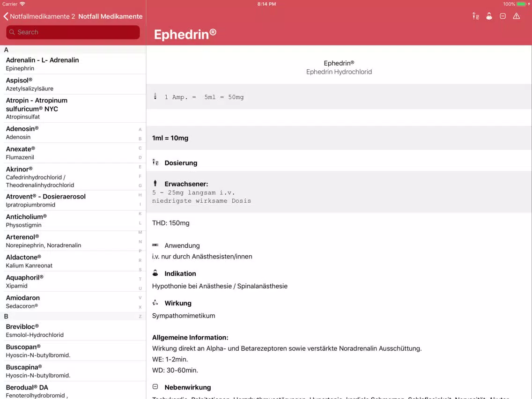Jump to index letter T
532x399 pixels.
click(x=140, y=279)
